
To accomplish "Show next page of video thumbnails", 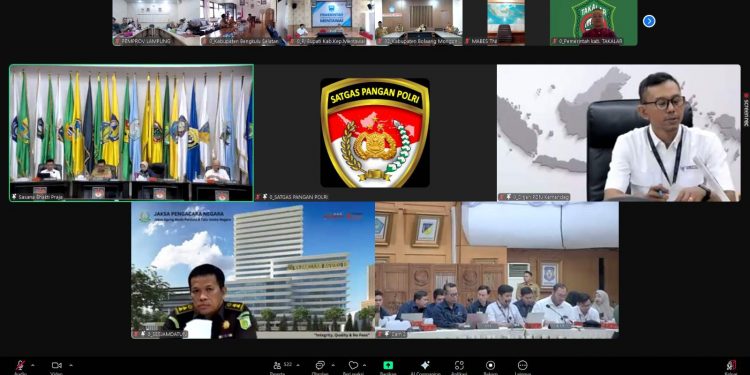I will tap(649, 21).
